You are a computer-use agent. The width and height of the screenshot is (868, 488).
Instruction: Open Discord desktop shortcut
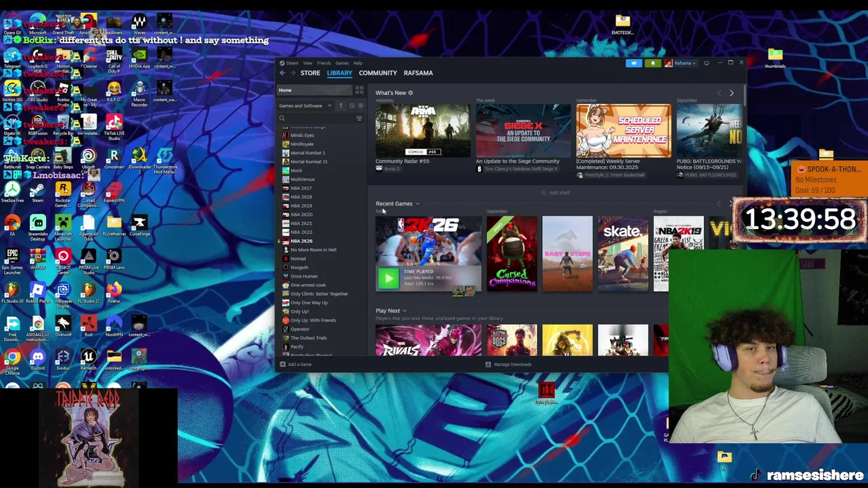pos(37,360)
